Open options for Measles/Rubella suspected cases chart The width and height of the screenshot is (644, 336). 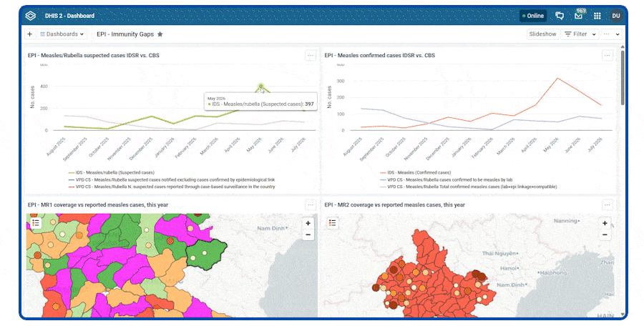coord(311,55)
